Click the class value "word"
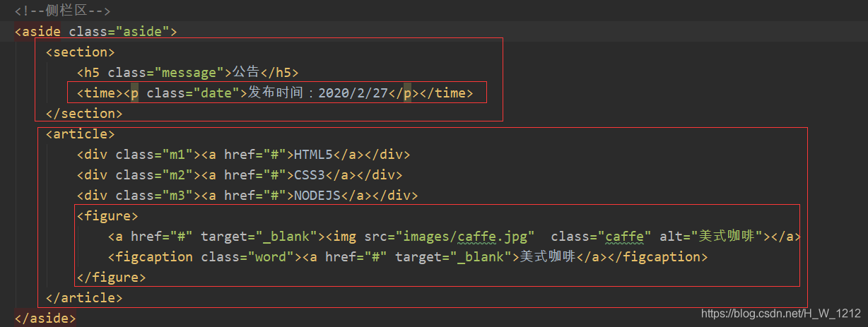Image resolution: width=868 pixels, height=327 pixels. click(271, 257)
